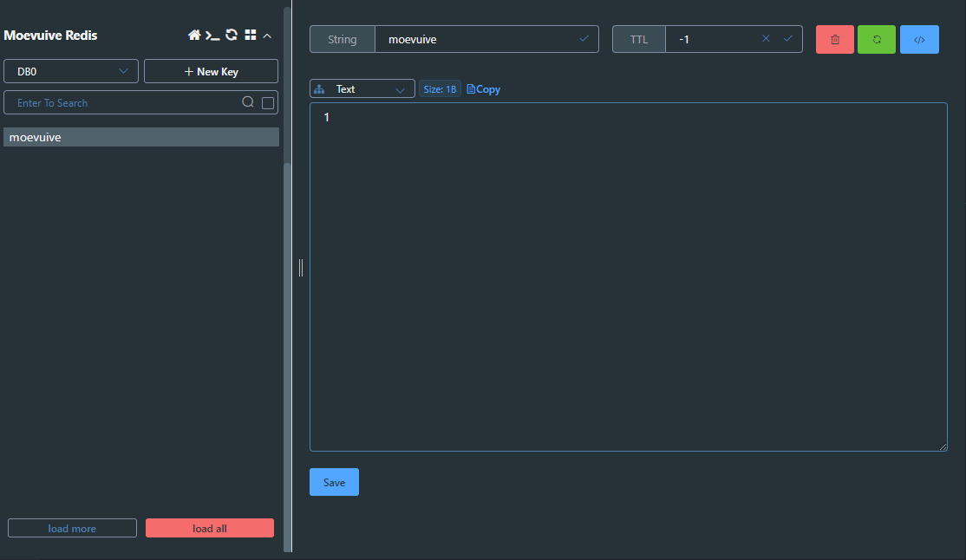
Task: Click the Size: 1B tag
Action: click(440, 89)
